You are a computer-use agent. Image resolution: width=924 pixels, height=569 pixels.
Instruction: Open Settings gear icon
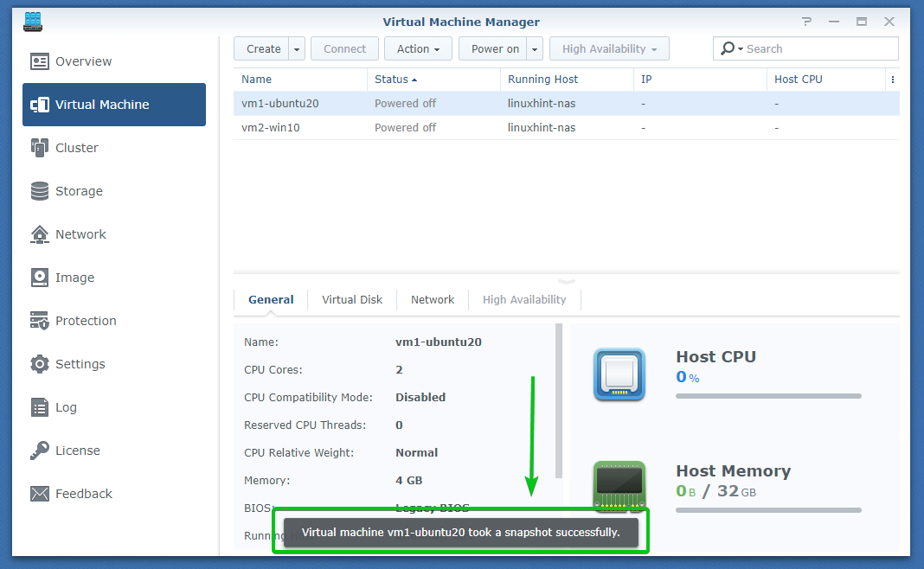point(40,364)
